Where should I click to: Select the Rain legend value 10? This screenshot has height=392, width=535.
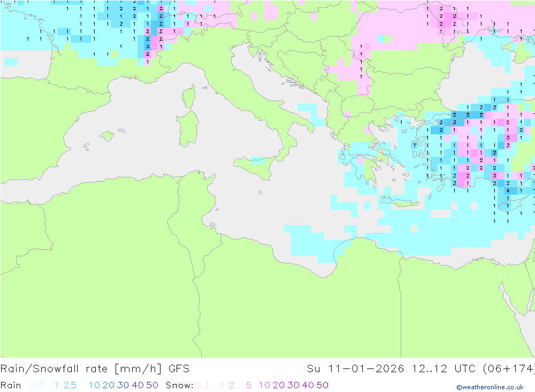click(94, 385)
